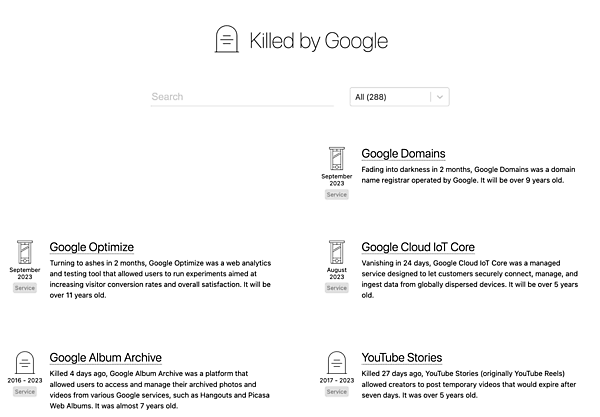Click the tombstone logo beside Killed by Google
Image resolution: width=600 pixels, height=417 pixels.
pos(228,40)
